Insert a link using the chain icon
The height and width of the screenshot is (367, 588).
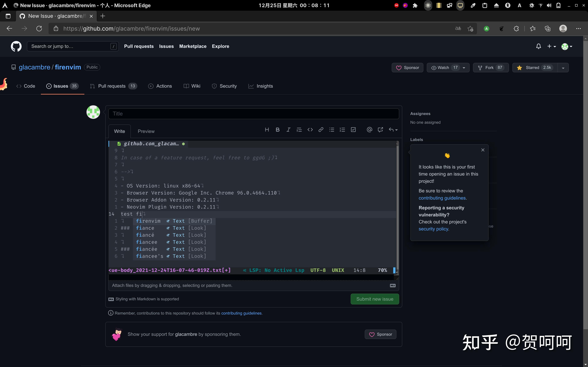pyautogui.click(x=321, y=130)
